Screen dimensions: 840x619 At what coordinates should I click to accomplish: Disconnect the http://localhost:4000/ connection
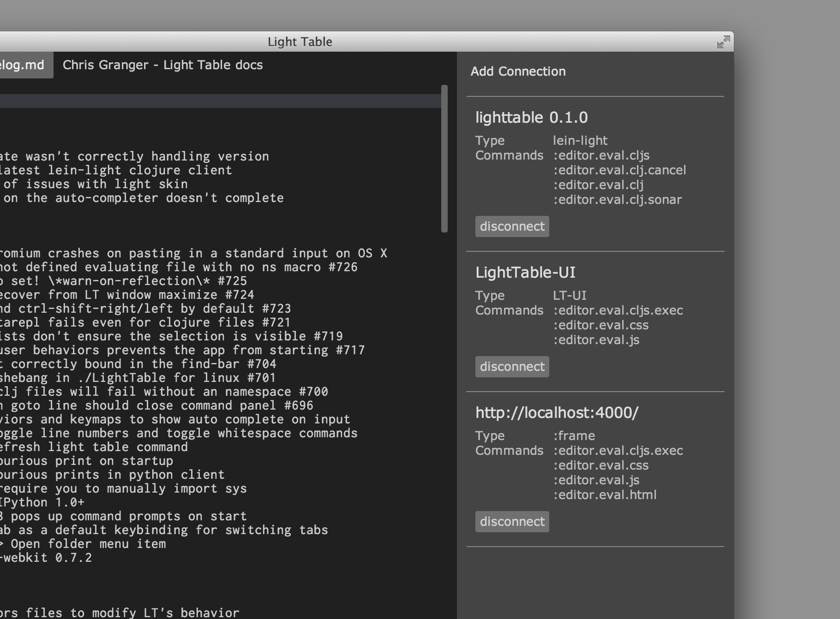coord(512,522)
